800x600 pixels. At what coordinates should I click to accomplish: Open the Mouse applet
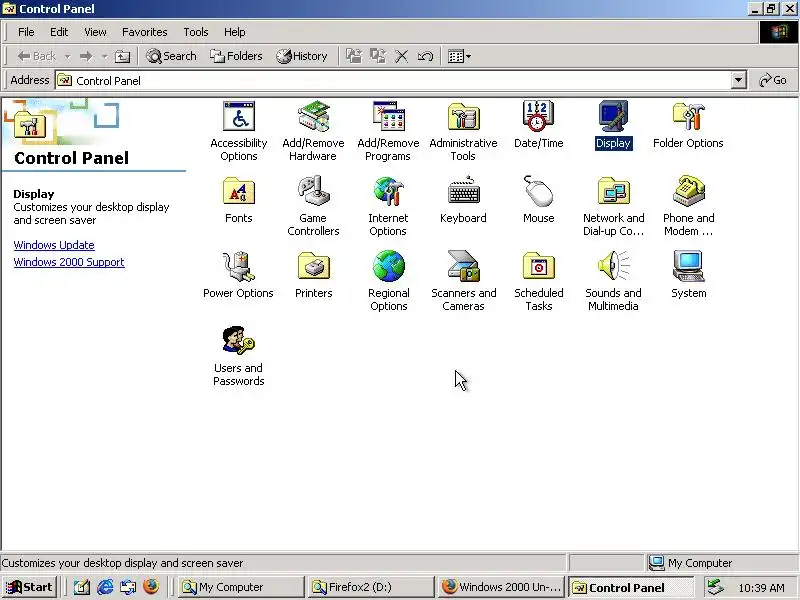coord(538,200)
